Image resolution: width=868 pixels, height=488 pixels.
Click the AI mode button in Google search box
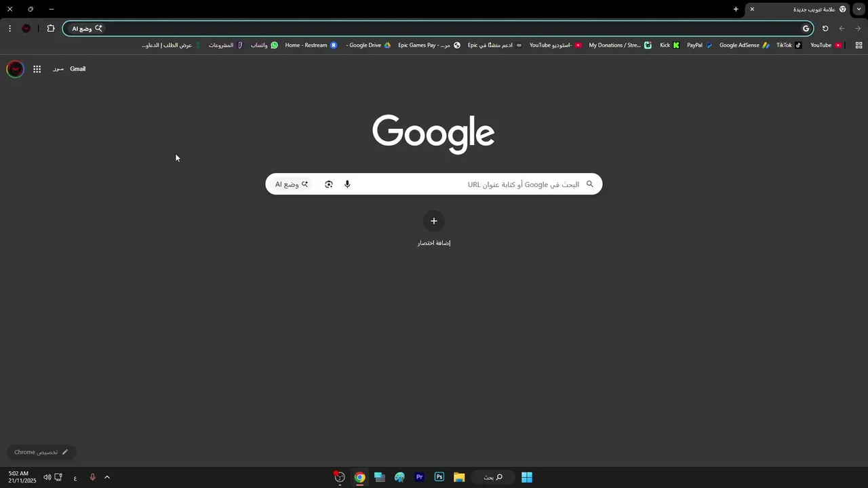point(292,184)
